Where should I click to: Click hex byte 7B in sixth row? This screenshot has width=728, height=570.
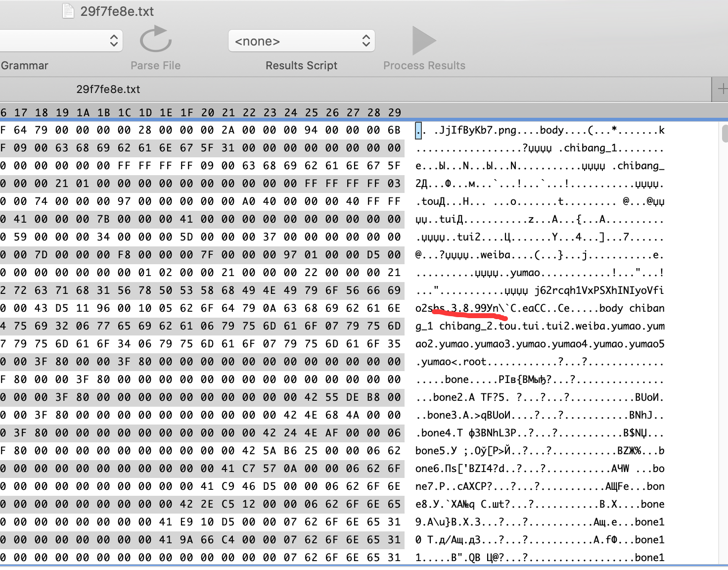[104, 219]
